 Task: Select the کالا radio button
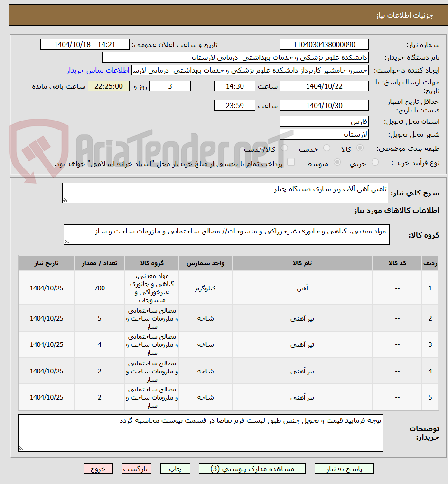tap(360, 148)
